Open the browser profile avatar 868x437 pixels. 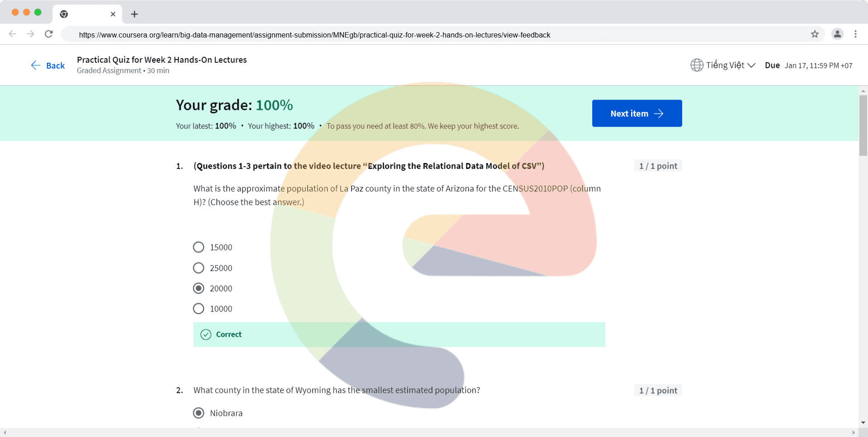coord(837,34)
